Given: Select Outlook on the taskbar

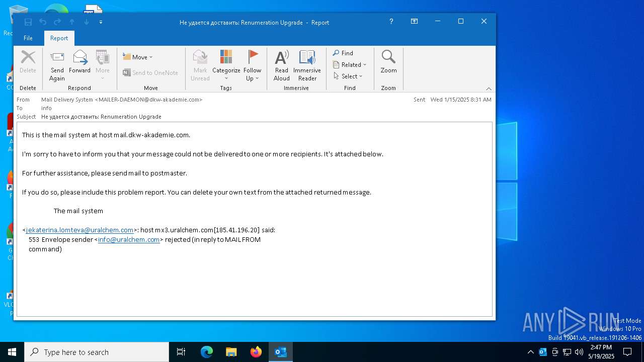Looking at the screenshot, I should pos(281,352).
